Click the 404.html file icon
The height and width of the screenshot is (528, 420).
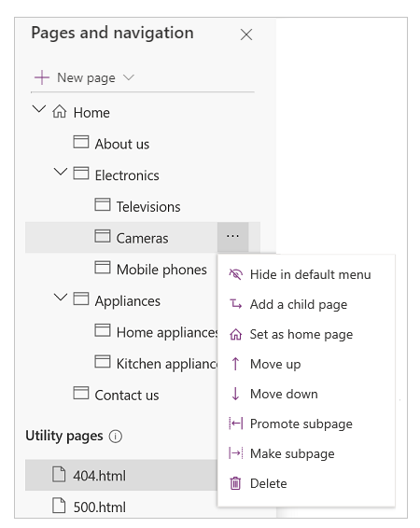click(60, 474)
